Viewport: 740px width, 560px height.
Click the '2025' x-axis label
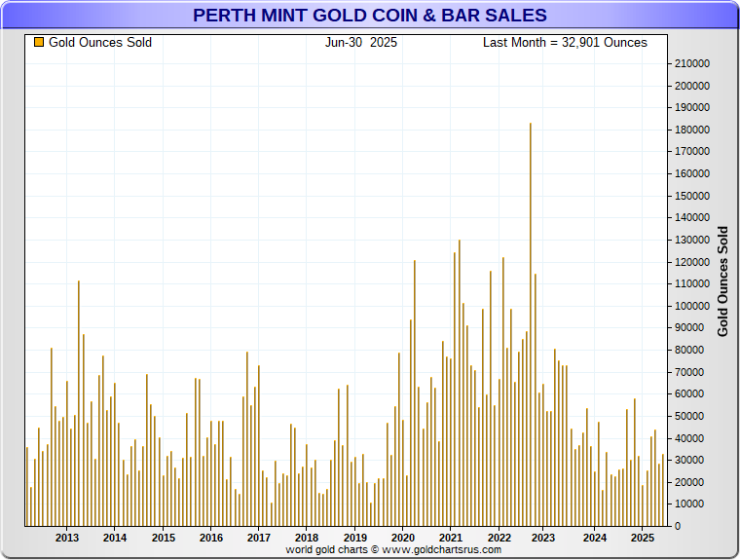click(x=643, y=538)
